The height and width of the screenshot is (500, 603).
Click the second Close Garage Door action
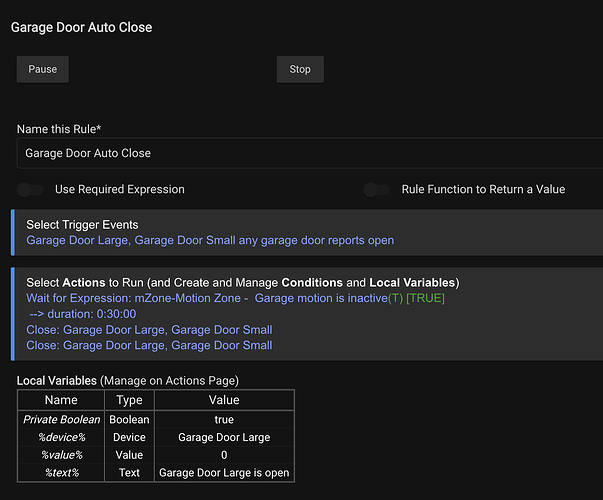[150, 345]
